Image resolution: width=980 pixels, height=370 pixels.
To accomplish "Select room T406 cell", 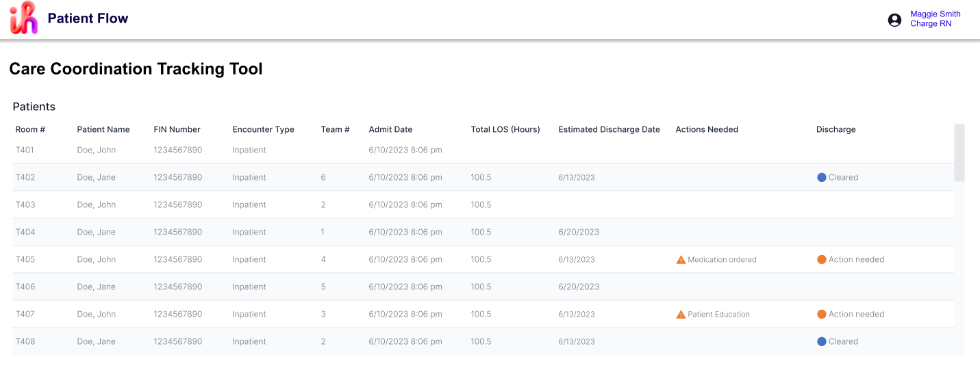I will click(25, 287).
